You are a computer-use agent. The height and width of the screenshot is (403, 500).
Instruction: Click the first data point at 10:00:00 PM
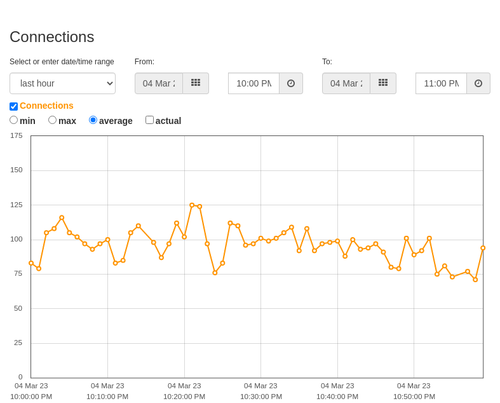tap(31, 263)
